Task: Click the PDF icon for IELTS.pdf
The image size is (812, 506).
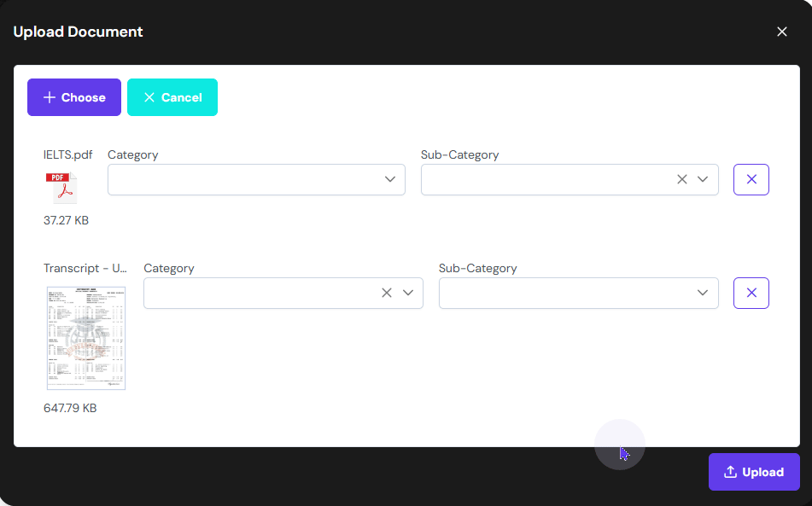Action: (61, 188)
